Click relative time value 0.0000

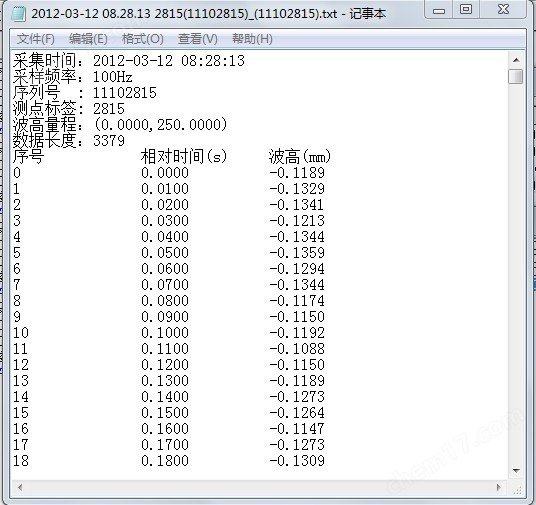pos(165,173)
